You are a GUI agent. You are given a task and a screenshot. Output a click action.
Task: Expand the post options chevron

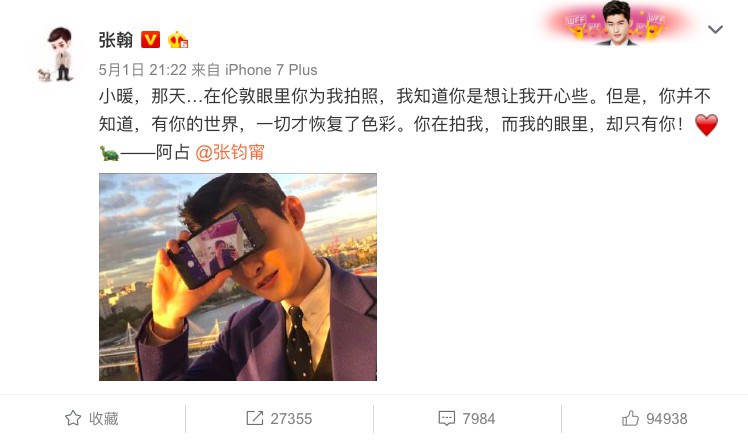(x=715, y=30)
